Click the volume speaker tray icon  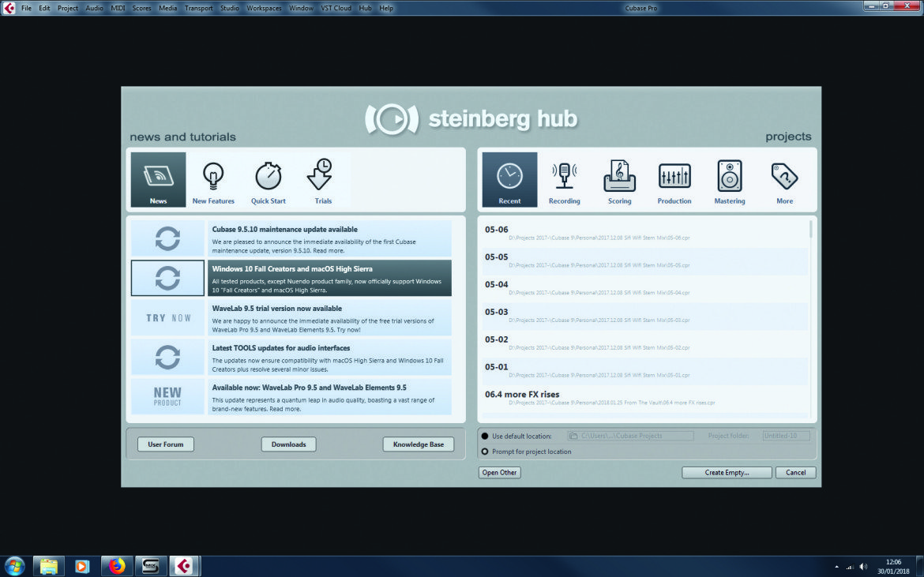pyautogui.click(x=863, y=567)
